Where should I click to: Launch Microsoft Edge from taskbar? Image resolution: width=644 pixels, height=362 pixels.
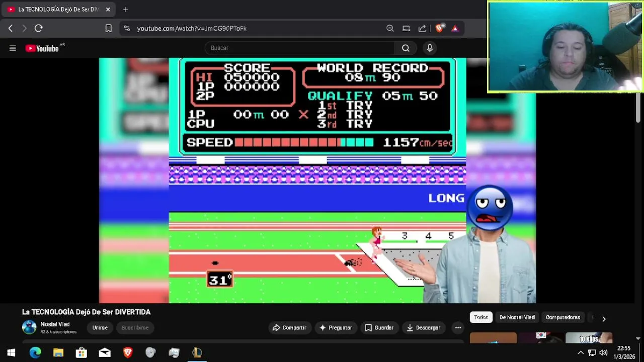[x=35, y=352]
